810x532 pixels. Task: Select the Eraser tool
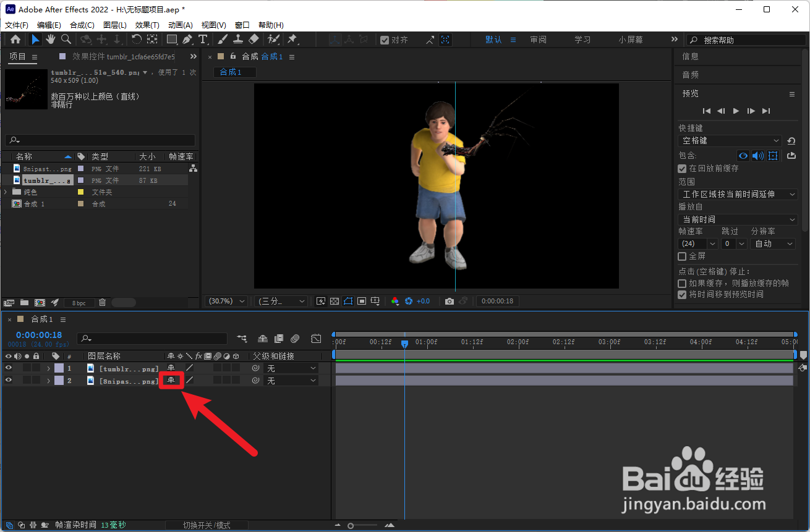pos(254,40)
